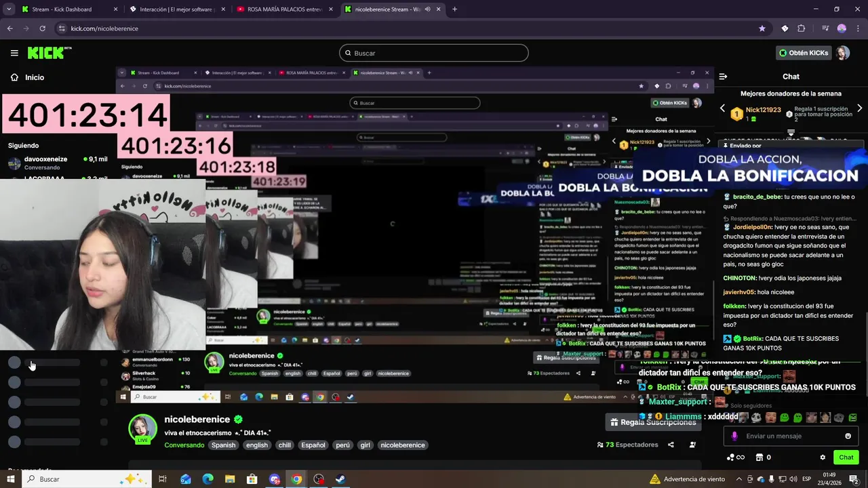Open Nick121923 top donor entry
The width and height of the screenshot is (868, 488).
pos(756,114)
